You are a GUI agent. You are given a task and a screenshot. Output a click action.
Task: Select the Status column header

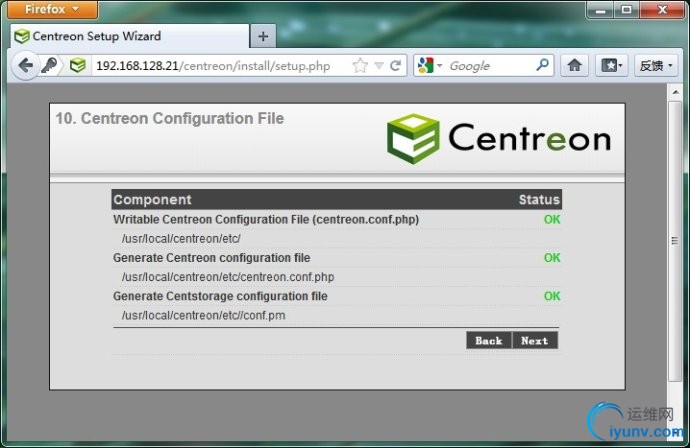click(x=539, y=200)
